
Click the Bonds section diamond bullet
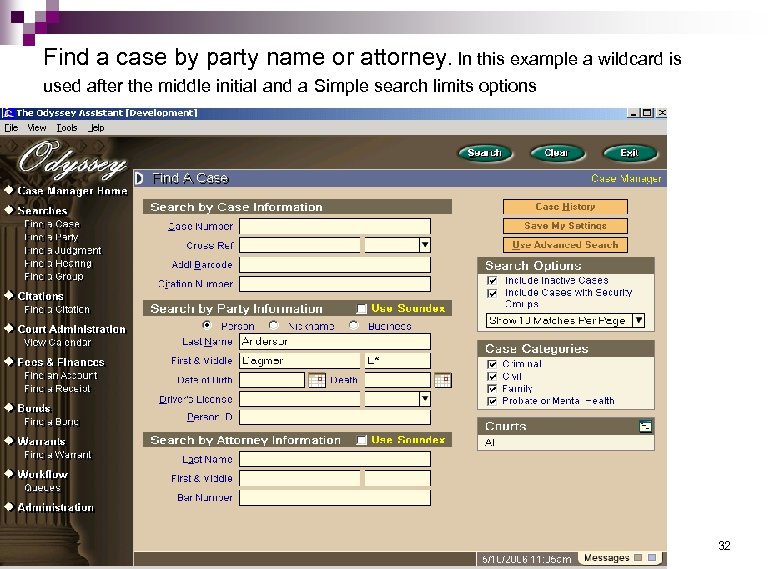(x=8, y=408)
